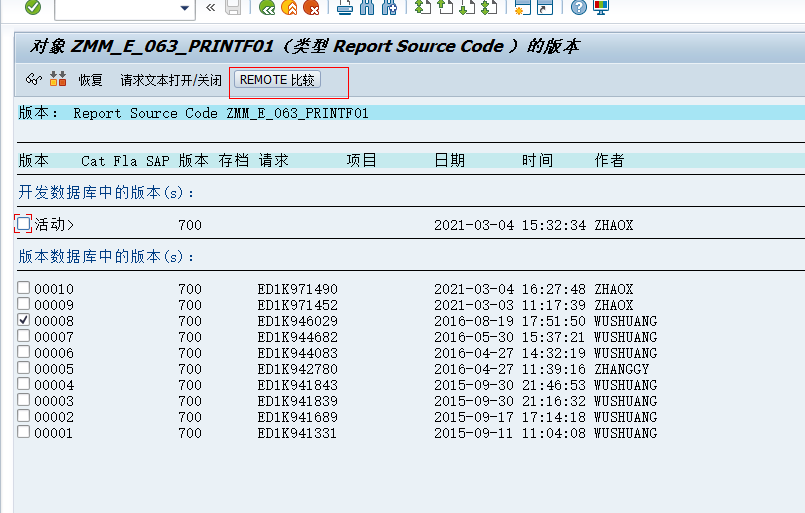This screenshot has height=513, width=805.
Task: Click the 活动 row timestamp 15:32:34
Action: 553,225
